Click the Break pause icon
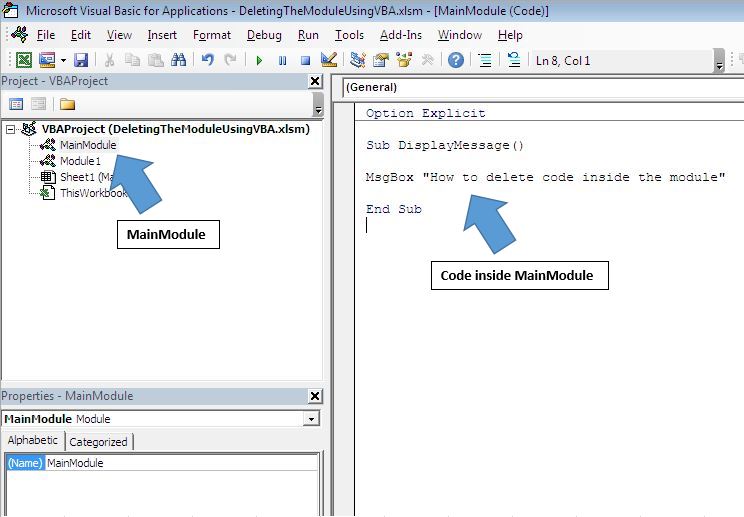This screenshot has width=744, height=517. pyautogui.click(x=282, y=61)
